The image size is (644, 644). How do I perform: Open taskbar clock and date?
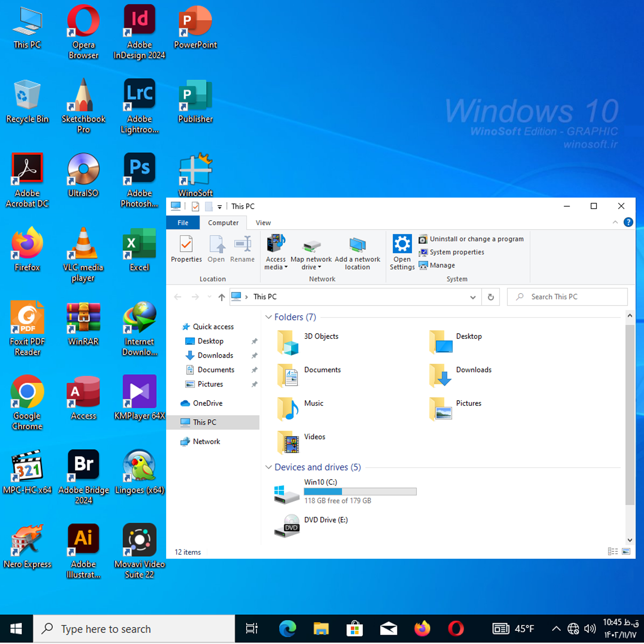621,629
